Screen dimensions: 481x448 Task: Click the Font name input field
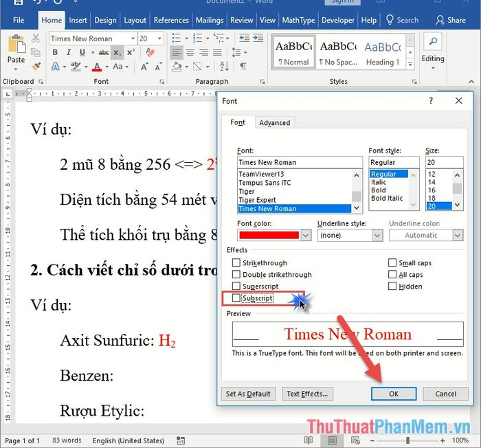[x=300, y=162]
